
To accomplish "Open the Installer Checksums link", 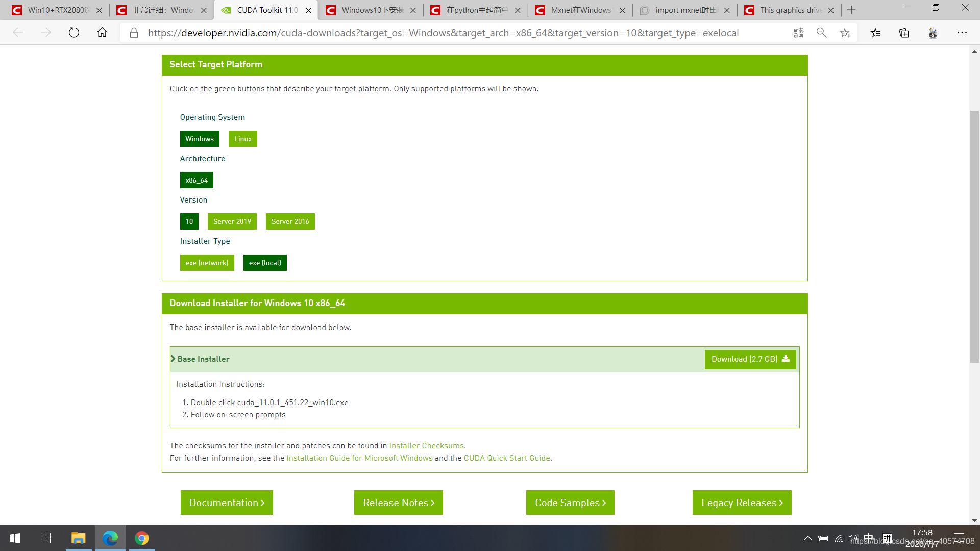I will pos(426,446).
